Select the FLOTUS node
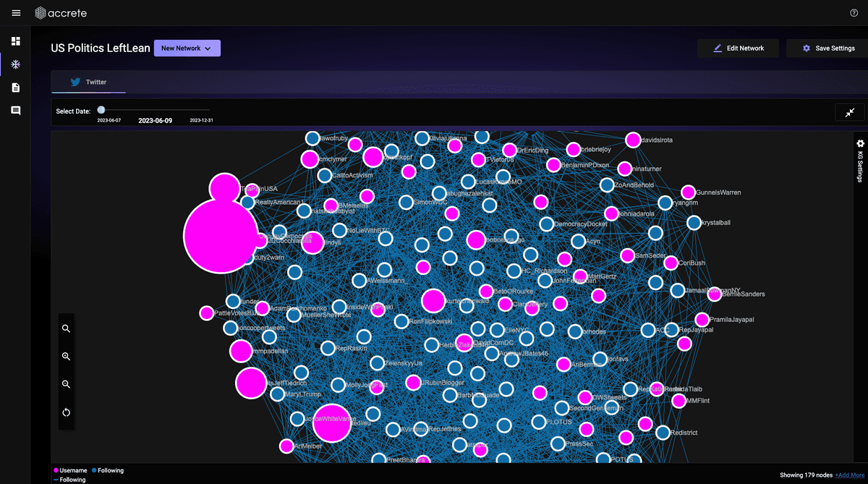The width and height of the screenshot is (868, 484). [x=539, y=422]
